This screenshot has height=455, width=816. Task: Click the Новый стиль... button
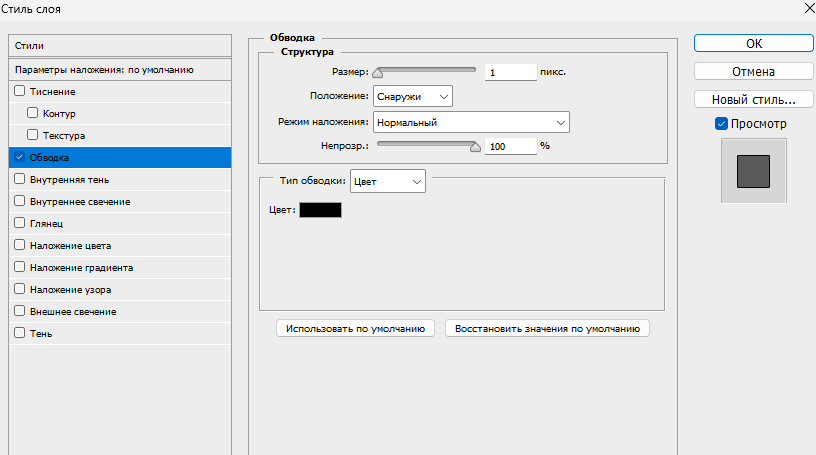click(753, 100)
